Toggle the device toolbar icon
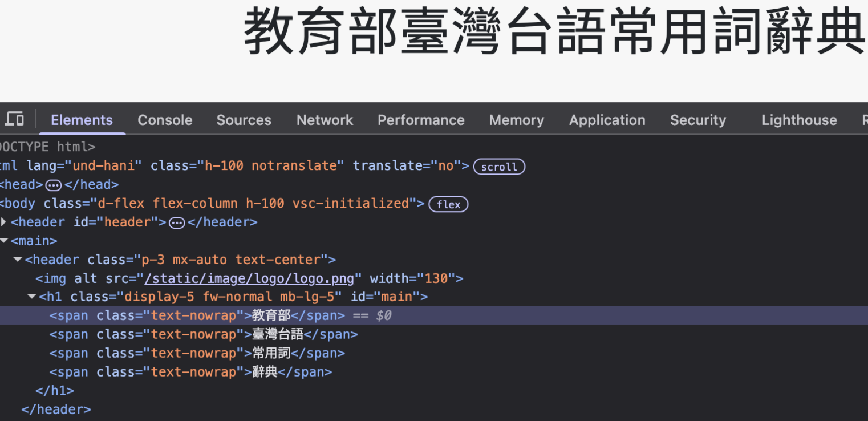 (x=15, y=119)
